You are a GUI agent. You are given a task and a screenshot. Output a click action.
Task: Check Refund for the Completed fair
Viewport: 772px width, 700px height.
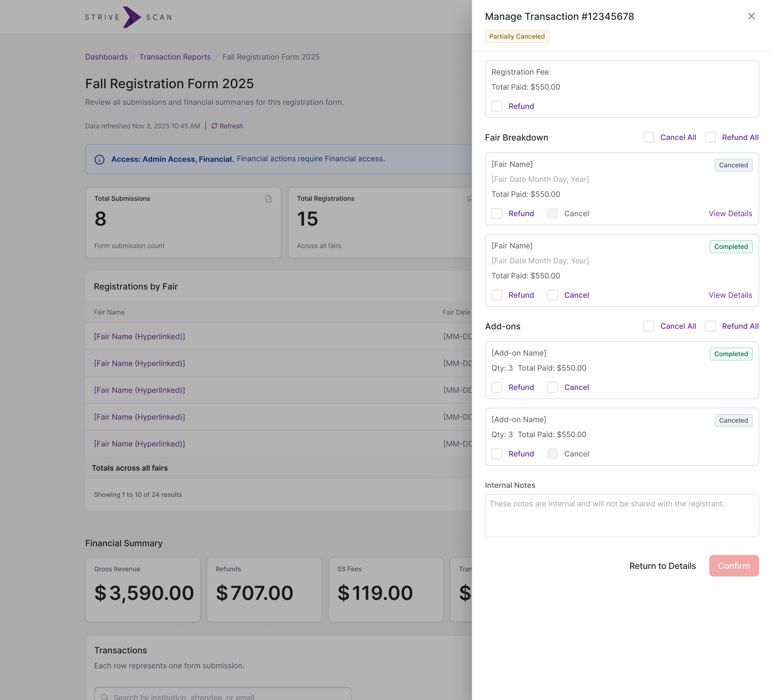point(497,295)
